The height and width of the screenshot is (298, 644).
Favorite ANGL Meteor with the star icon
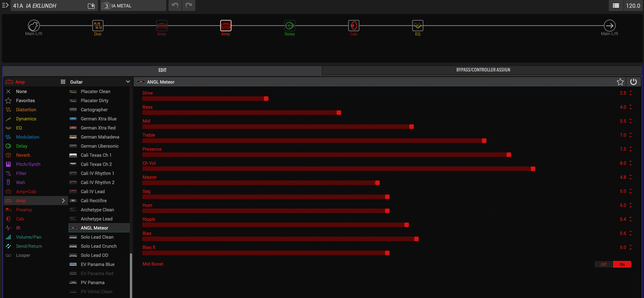click(620, 82)
